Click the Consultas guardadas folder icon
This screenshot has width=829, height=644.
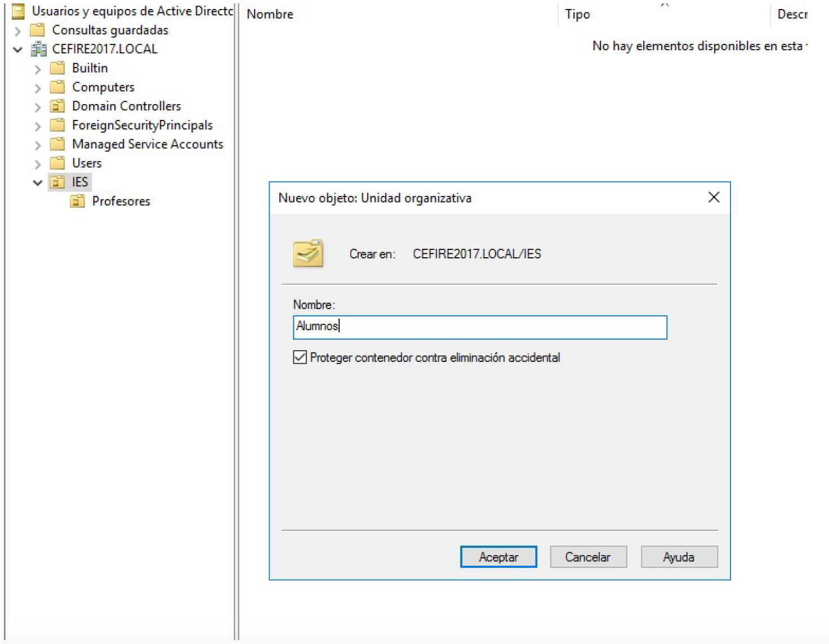coord(38,30)
